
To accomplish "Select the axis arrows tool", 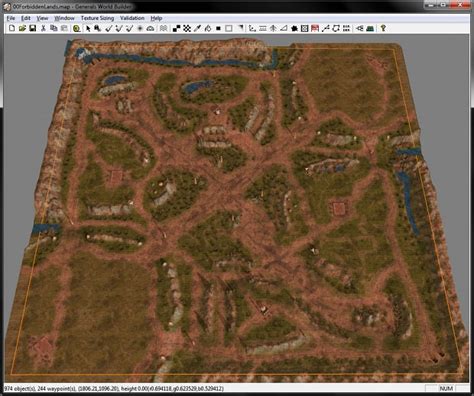I will pyautogui.click(x=252, y=29).
